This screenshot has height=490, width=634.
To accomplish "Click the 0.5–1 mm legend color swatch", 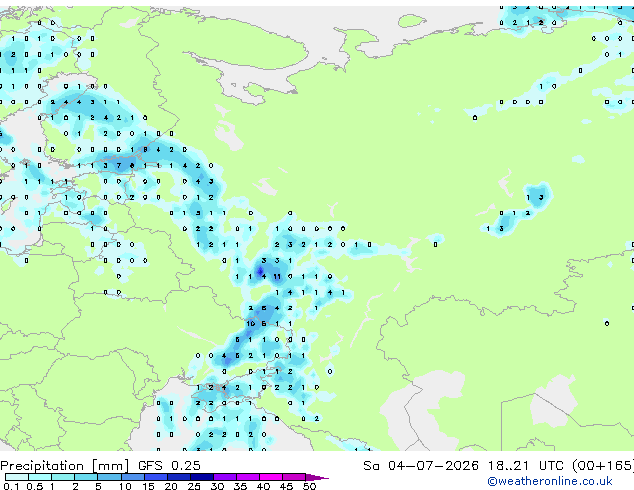I will pos(40,477).
